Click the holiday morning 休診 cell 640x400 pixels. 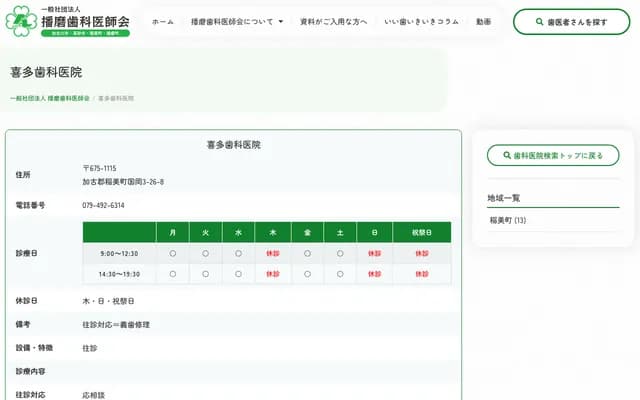[422, 253]
